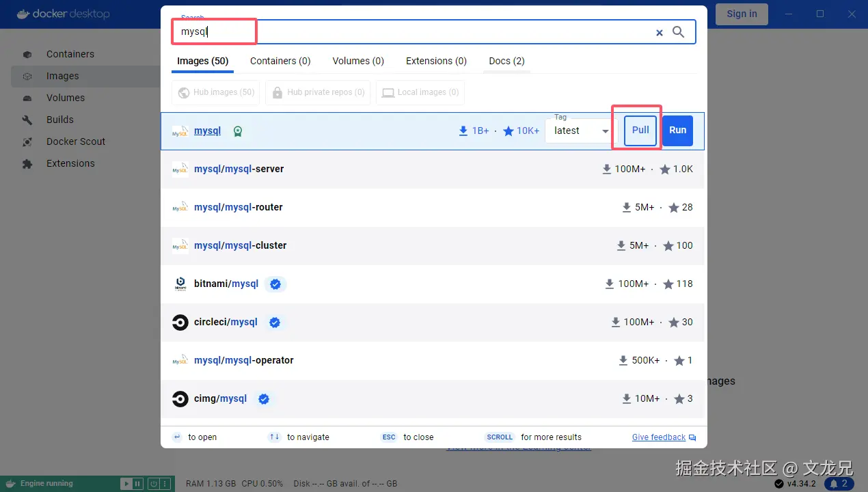Screen dimensions: 868x492
Task: Click the RAM 1.13 GB status entry
Action: [211, 484]
